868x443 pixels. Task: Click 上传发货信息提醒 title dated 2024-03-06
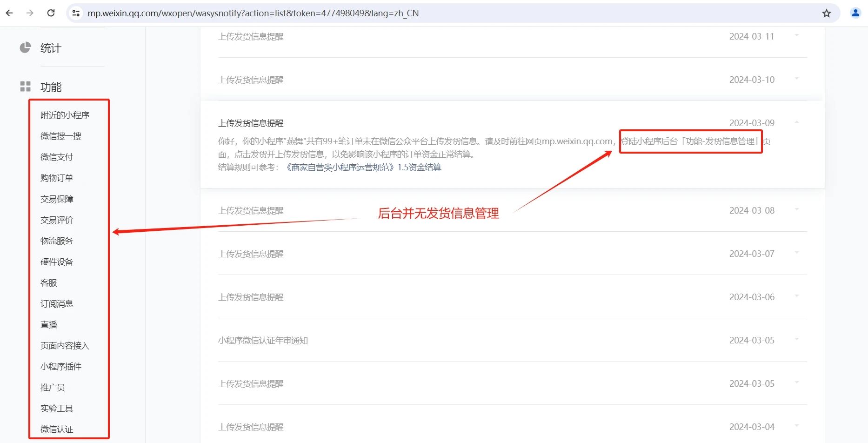pos(251,297)
